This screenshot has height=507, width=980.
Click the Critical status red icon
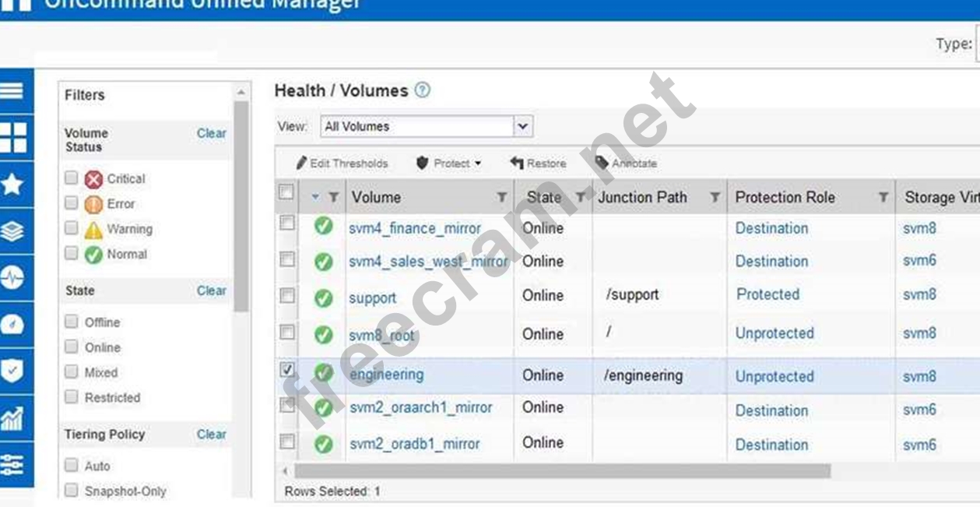click(x=93, y=179)
